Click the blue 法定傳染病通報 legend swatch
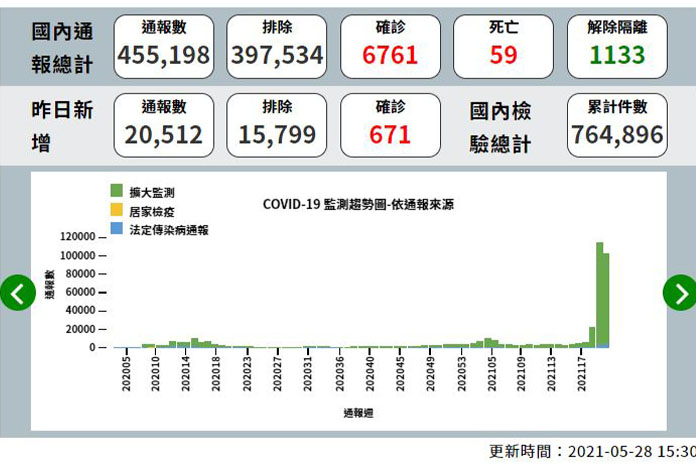 coord(116,229)
